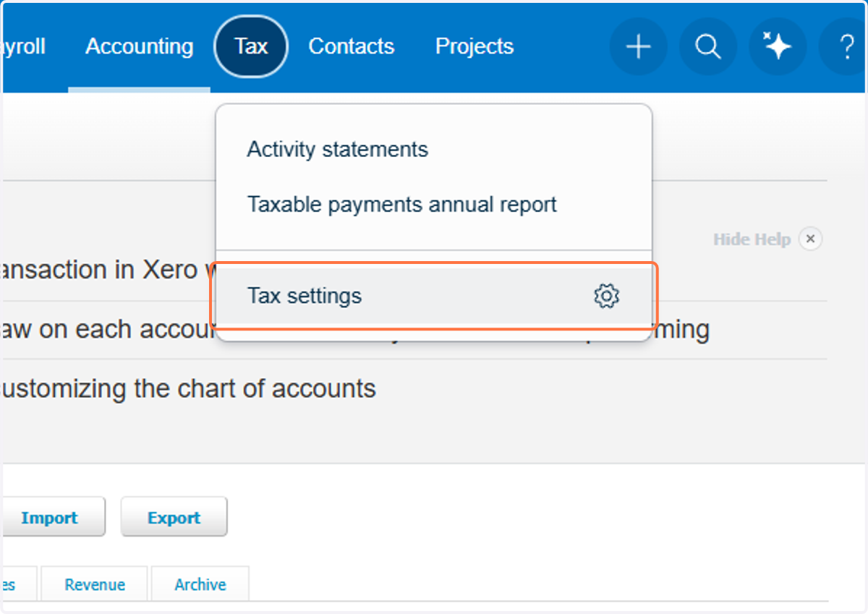
Task: Switch to the Archive tab
Action: point(200,584)
